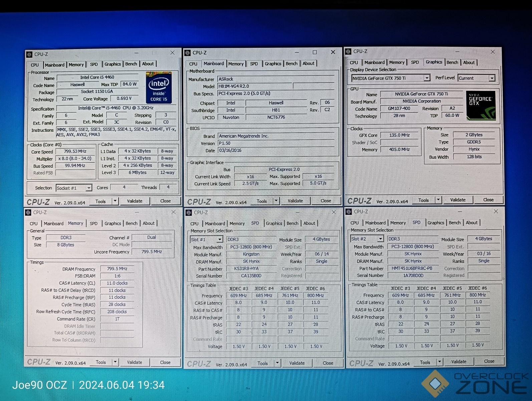Viewport: 532px width, 401px height.
Task: Click Kingston module manufacturer value
Action: point(251,254)
